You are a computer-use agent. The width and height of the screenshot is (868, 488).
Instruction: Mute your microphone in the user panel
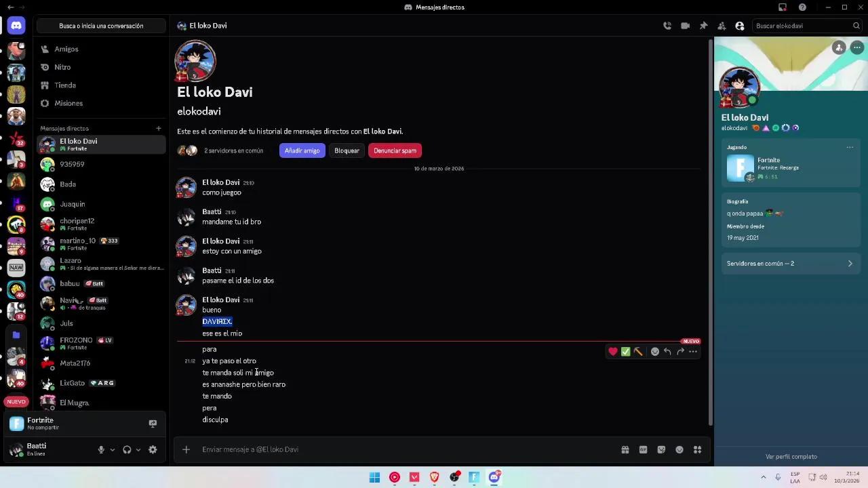[100, 449]
